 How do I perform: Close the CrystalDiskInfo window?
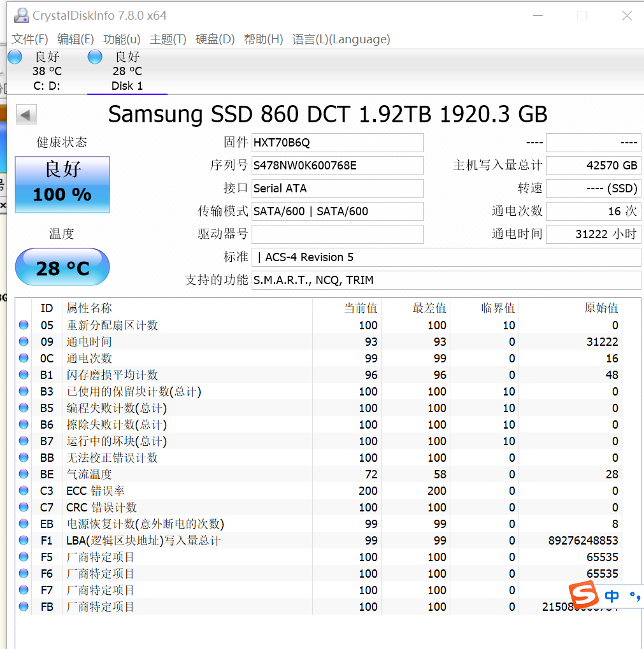(x=627, y=16)
